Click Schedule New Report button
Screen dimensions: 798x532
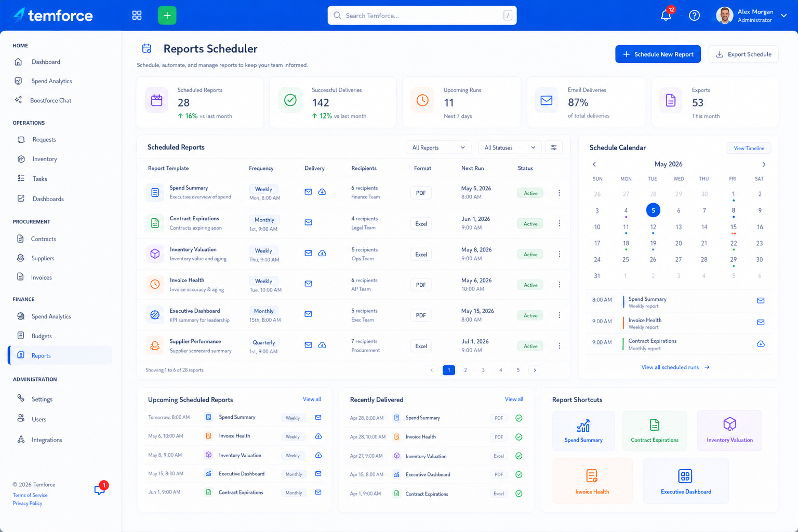pyautogui.click(x=658, y=54)
